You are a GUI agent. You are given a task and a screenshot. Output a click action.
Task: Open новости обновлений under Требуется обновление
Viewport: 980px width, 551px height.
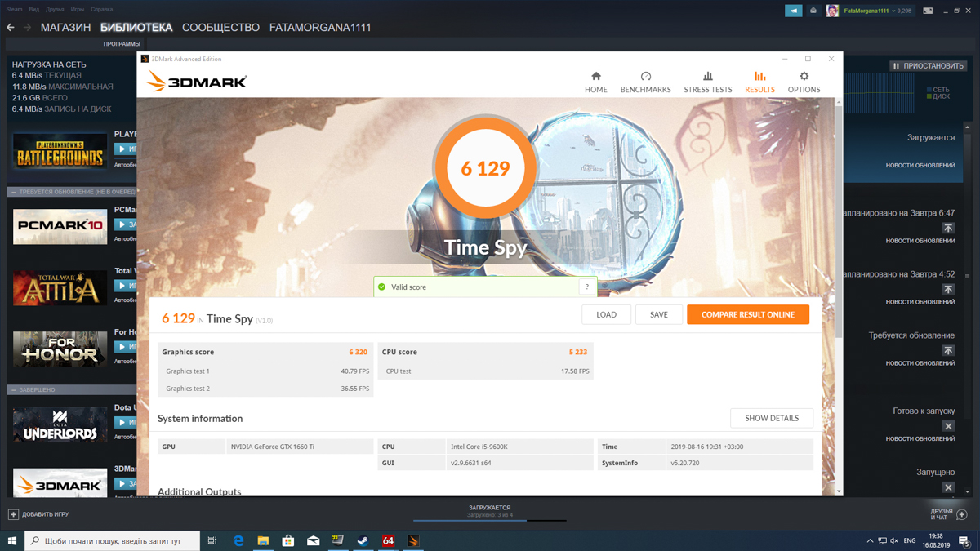920,363
